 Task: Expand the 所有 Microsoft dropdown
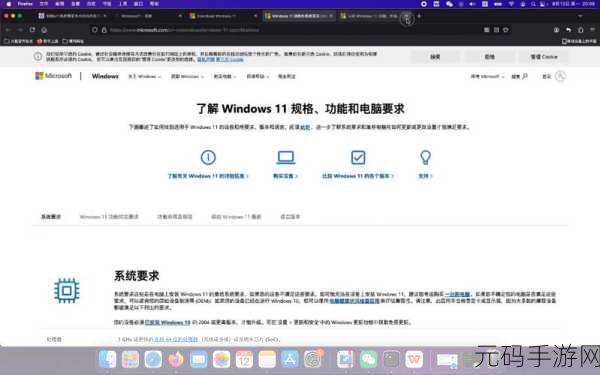tap(487, 77)
